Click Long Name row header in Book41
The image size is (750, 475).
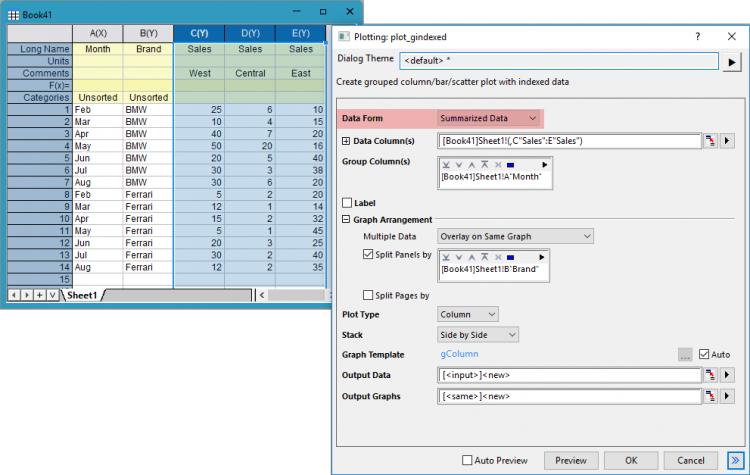pyautogui.click(x=40, y=49)
